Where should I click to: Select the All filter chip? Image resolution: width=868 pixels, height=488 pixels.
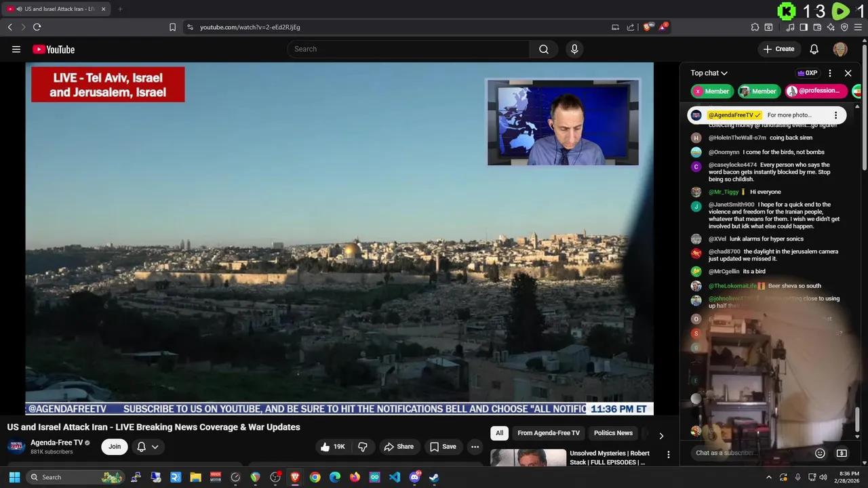(499, 433)
